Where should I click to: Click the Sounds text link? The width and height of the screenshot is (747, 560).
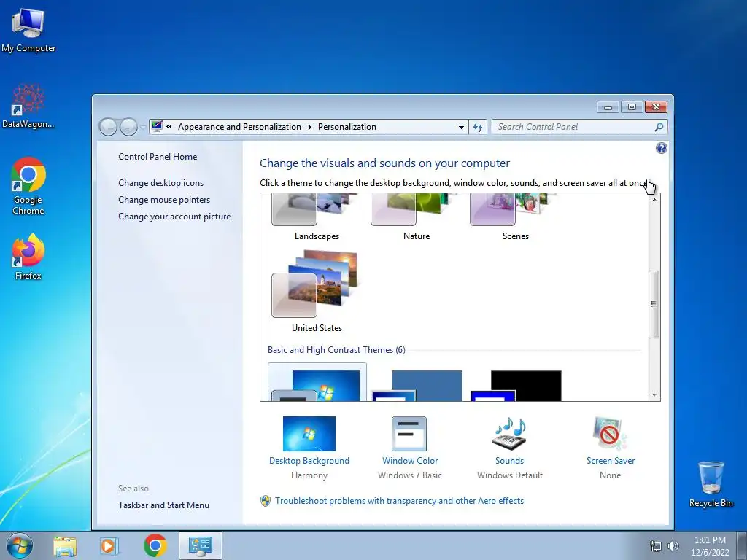pyautogui.click(x=509, y=461)
